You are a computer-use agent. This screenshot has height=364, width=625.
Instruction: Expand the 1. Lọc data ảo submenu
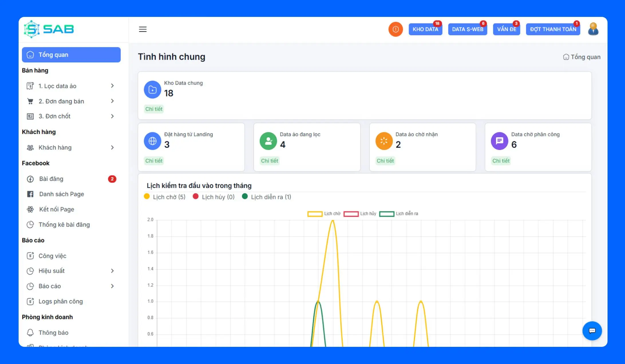click(112, 86)
